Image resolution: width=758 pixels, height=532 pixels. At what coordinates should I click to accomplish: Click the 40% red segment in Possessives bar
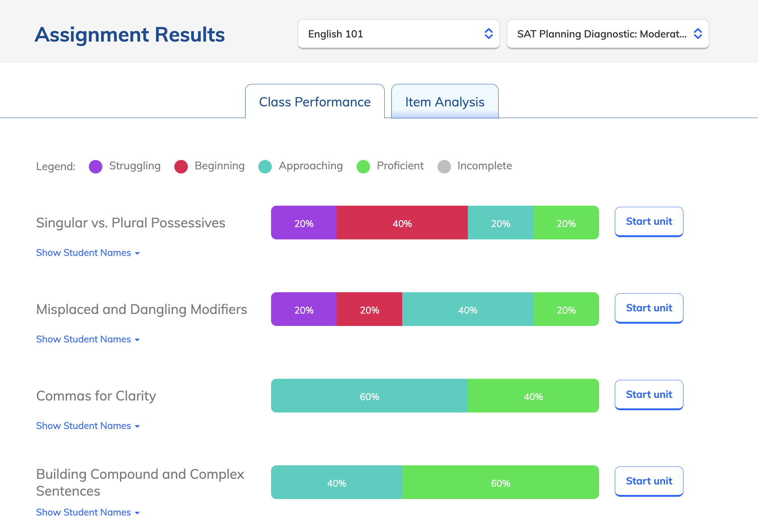click(402, 223)
